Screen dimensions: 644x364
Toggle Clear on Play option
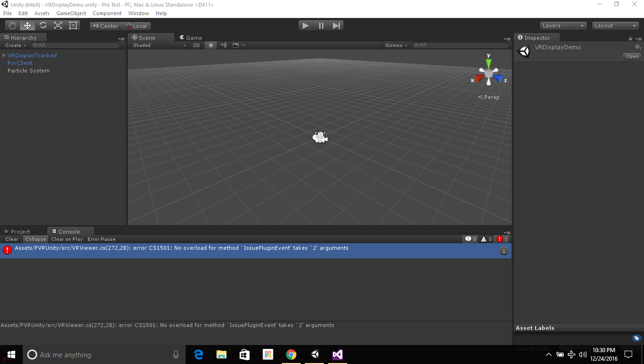tap(67, 239)
